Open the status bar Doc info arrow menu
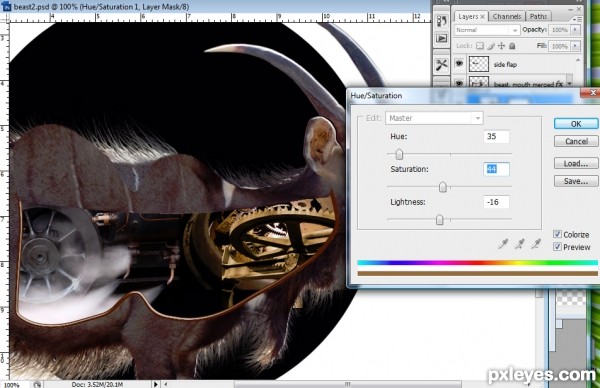Viewport: 600px width, 388px height. point(155,384)
